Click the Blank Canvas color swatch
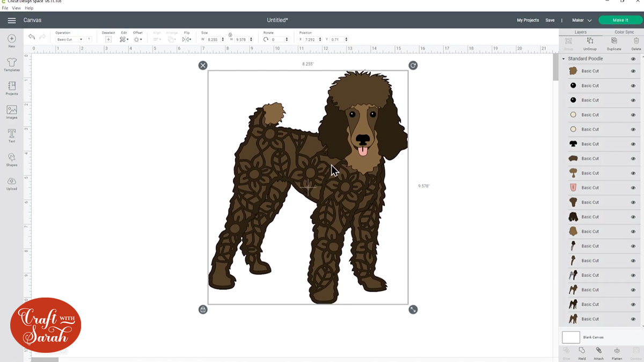The image size is (644, 362). pyautogui.click(x=571, y=337)
